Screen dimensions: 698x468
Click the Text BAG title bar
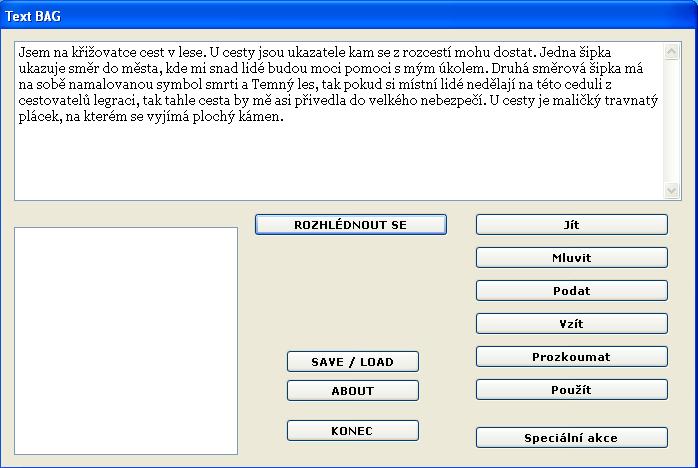pyautogui.click(x=349, y=16)
